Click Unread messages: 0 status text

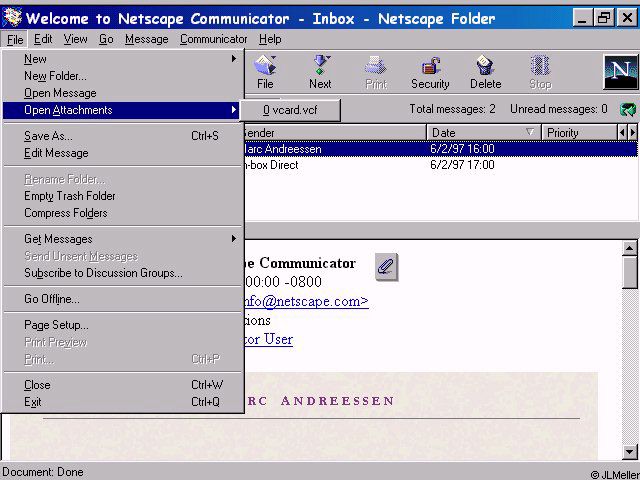tap(559, 109)
